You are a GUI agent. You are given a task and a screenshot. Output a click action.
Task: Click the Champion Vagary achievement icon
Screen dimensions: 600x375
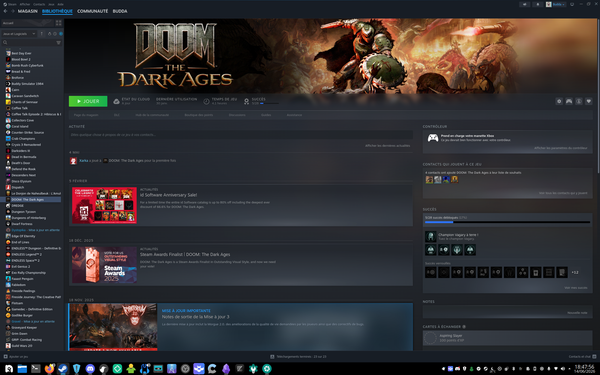(x=430, y=236)
